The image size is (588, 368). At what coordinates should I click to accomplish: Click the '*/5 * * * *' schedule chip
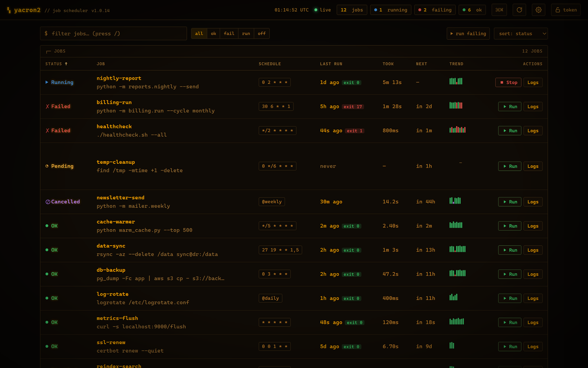click(277, 226)
